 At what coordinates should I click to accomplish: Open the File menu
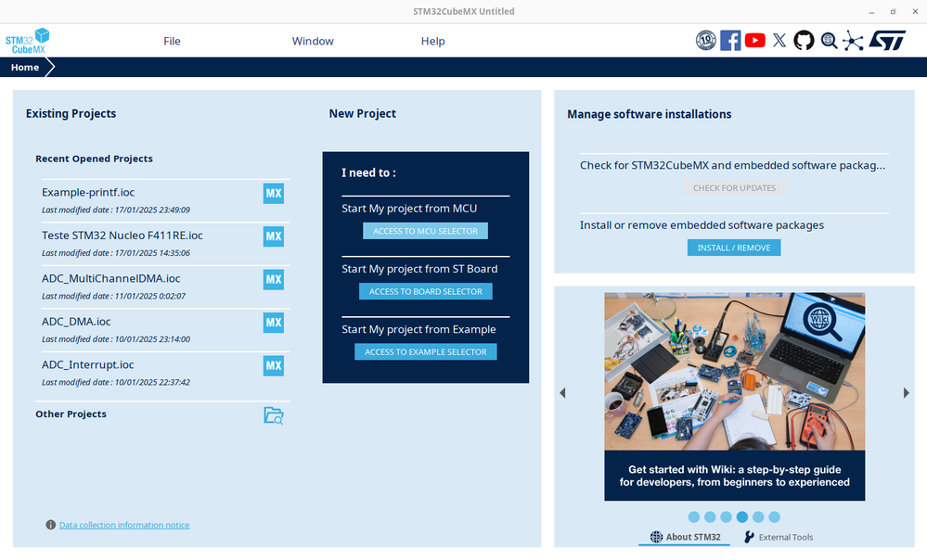point(172,41)
